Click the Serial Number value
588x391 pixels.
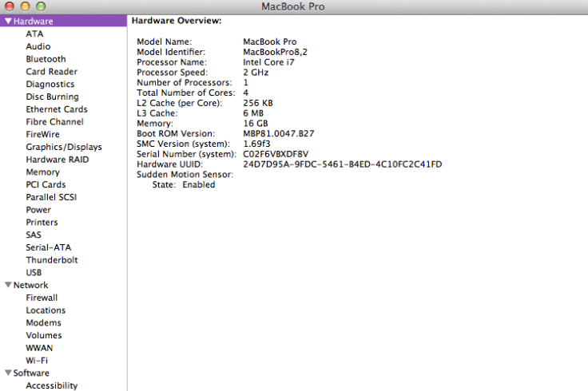(x=276, y=154)
